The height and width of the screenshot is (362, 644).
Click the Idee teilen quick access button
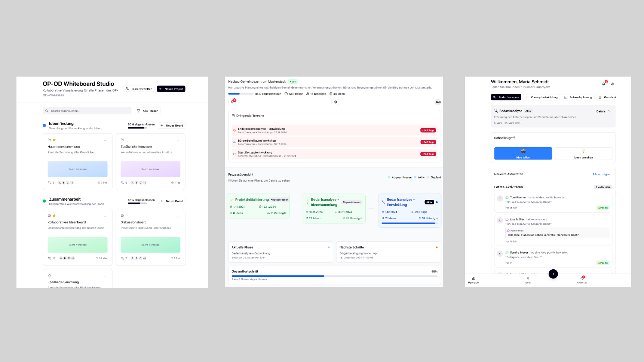[523, 154]
